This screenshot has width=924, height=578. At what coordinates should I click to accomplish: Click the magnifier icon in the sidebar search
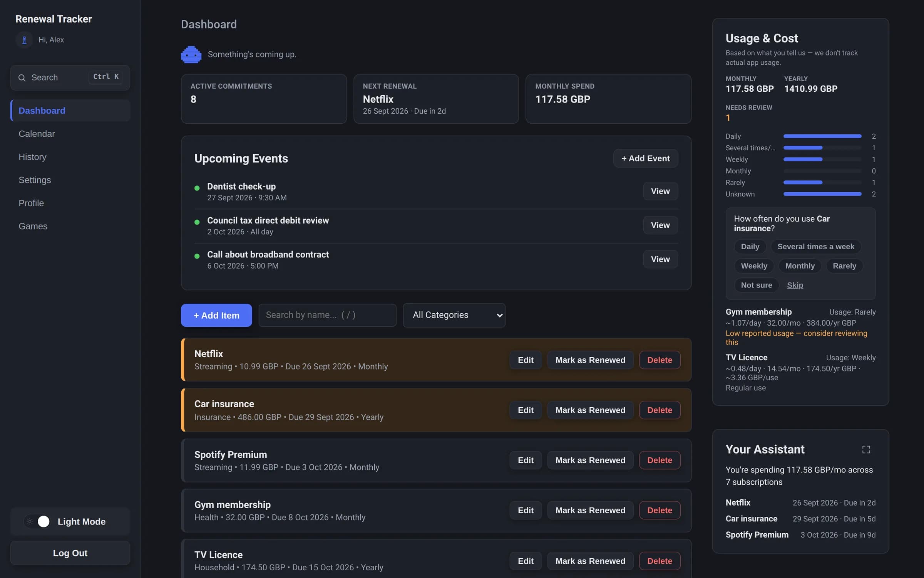(22, 78)
